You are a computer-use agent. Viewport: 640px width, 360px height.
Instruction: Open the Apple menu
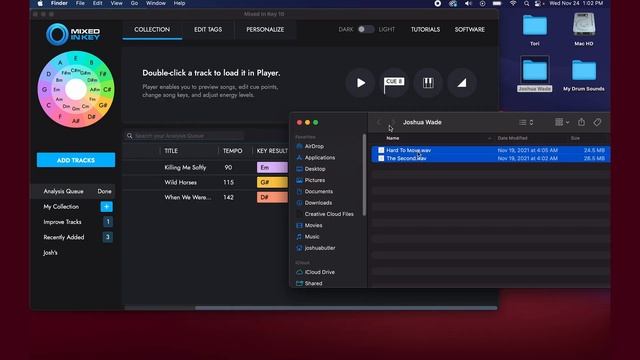tap(40, 3)
